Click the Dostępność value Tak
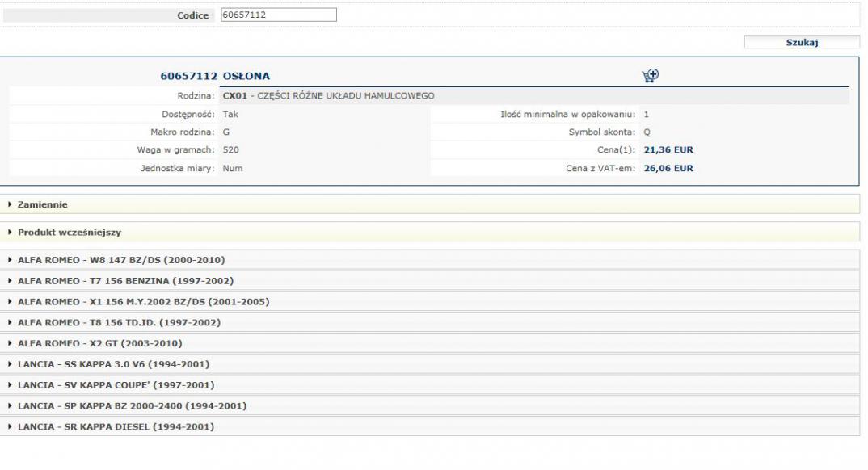 [230, 115]
